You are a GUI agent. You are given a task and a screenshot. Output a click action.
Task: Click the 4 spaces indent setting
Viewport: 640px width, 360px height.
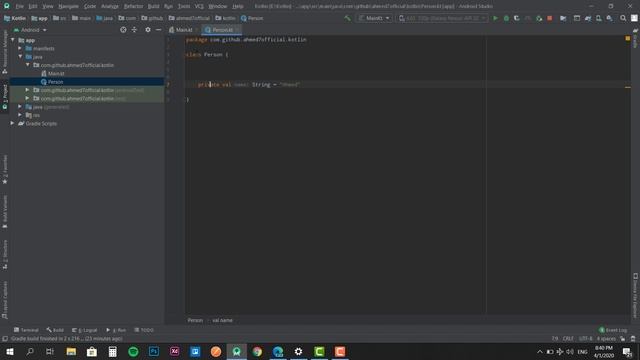606,338
